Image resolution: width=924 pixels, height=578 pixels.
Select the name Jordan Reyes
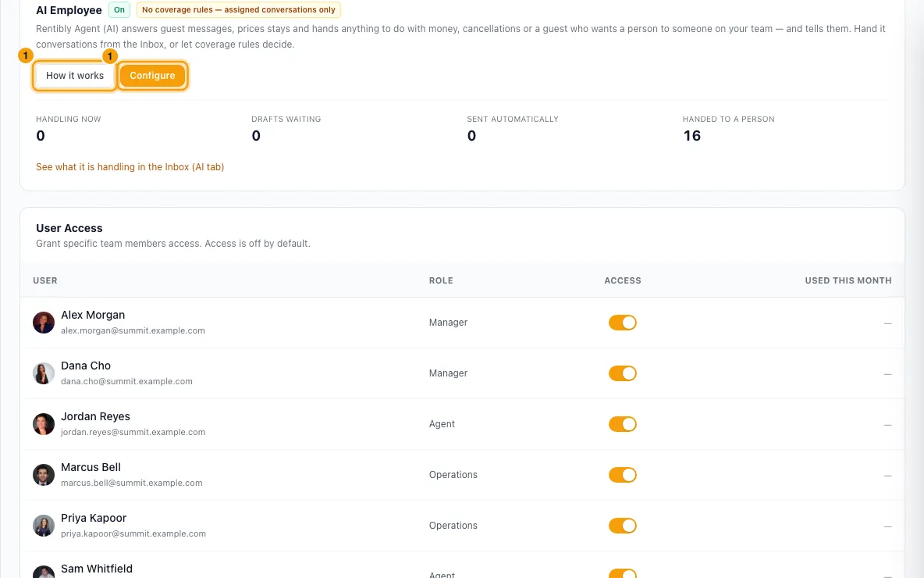95,416
